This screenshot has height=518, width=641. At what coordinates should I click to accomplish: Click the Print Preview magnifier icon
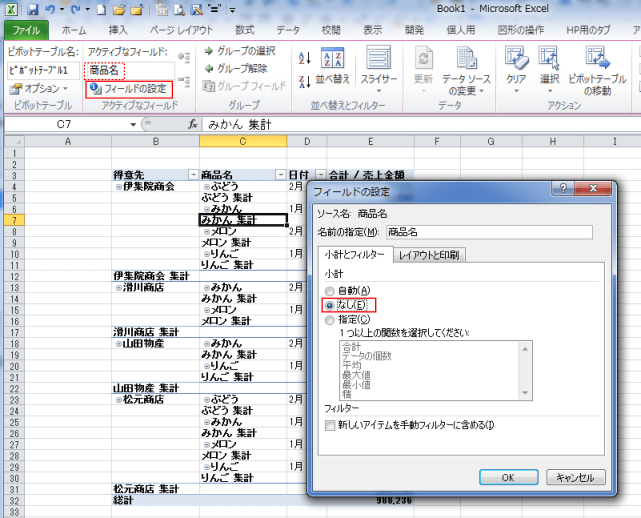(179, 9)
